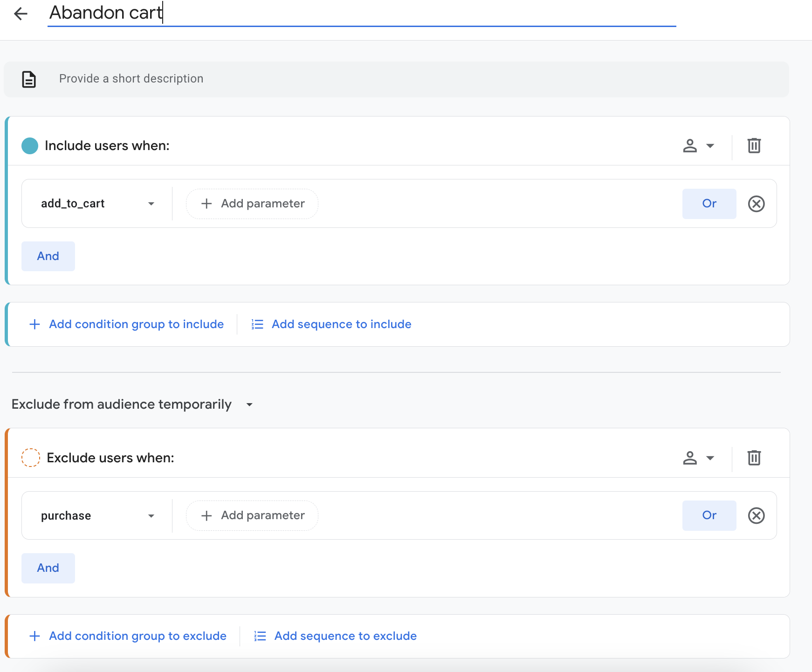812x672 pixels.
Task: Add parameter to add_to_cart event
Action: click(252, 204)
